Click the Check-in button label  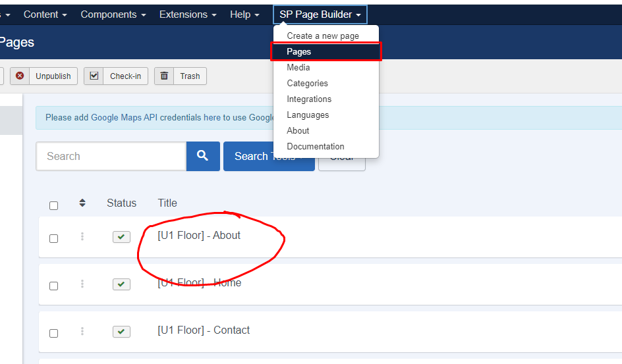(x=125, y=76)
